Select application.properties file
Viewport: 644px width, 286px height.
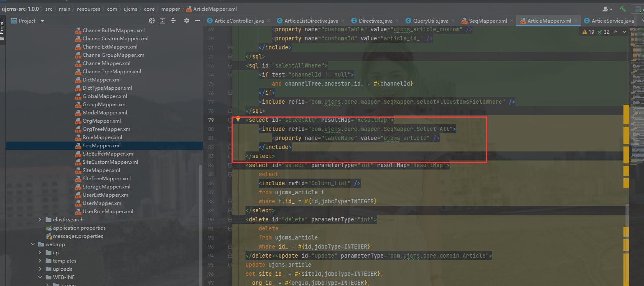click(x=79, y=228)
